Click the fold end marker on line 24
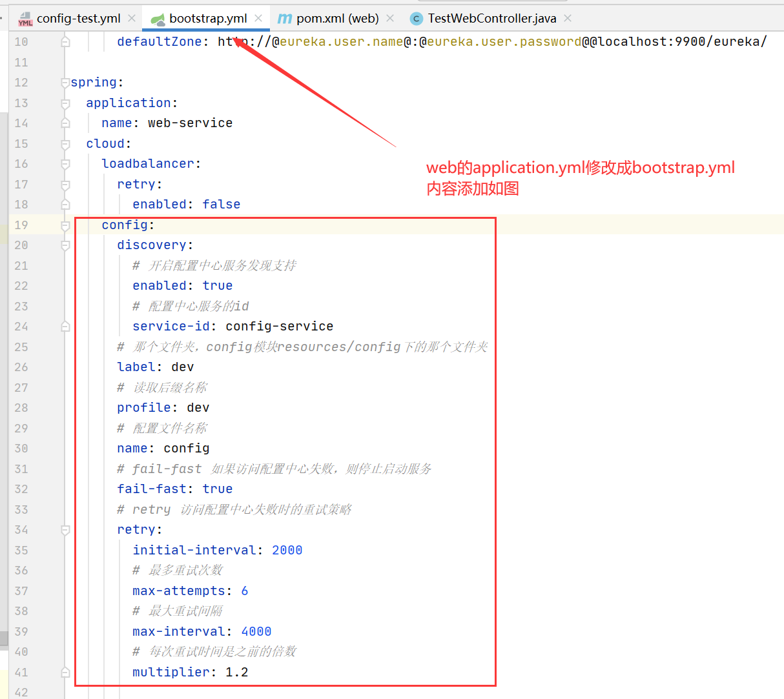The width and height of the screenshot is (784, 699). (65, 327)
